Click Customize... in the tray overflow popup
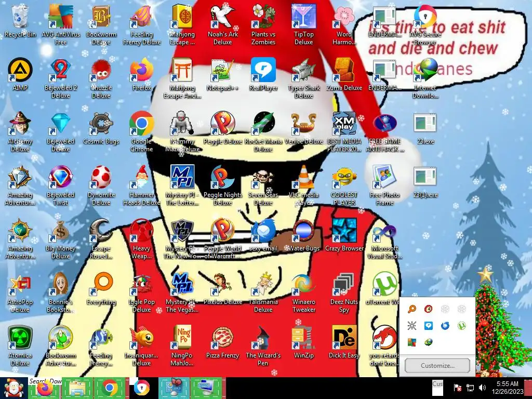Image resolution: width=532 pixels, height=399 pixels. click(x=437, y=365)
